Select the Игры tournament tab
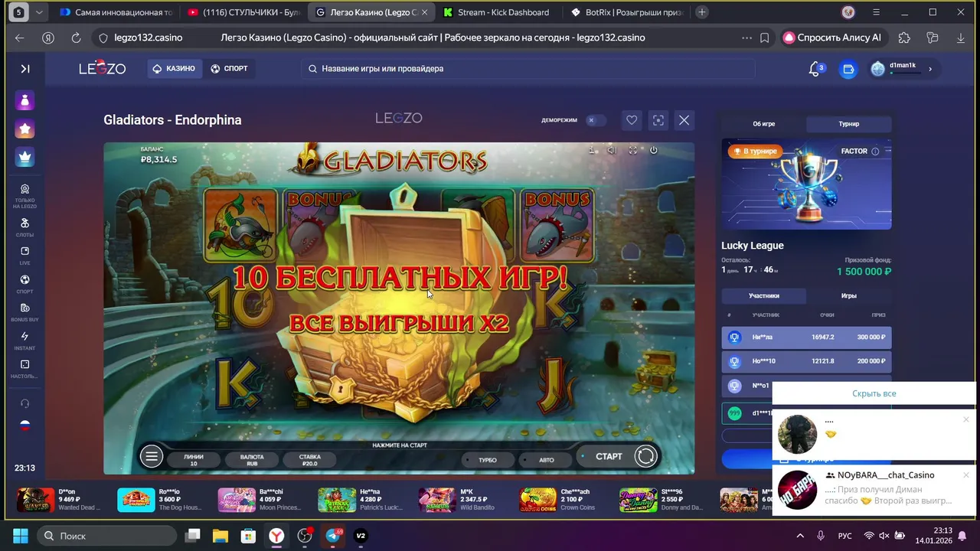Screen dimensions: 980x551 [848, 295]
